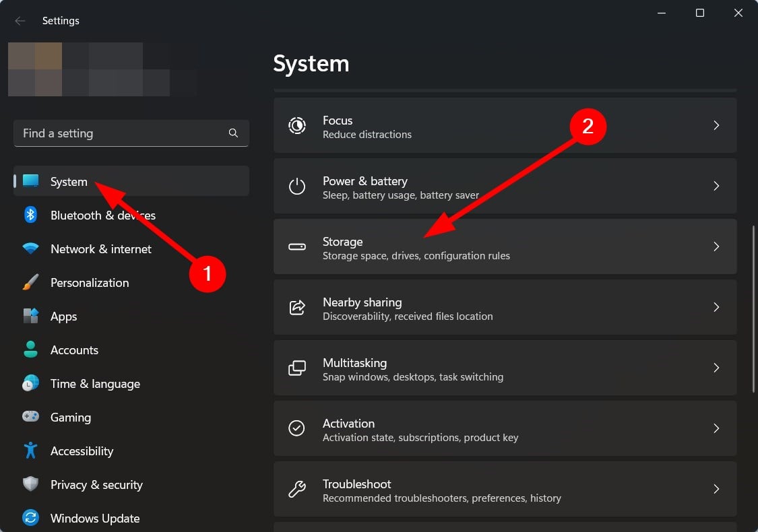Expand the Storage row chevron
Viewport: 758px width, 532px height.
(716, 246)
